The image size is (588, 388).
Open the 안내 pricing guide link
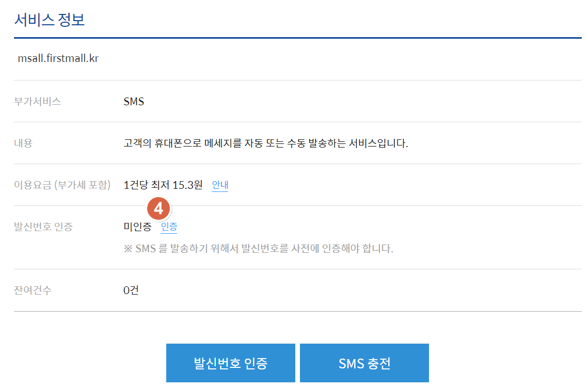tap(220, 185)
